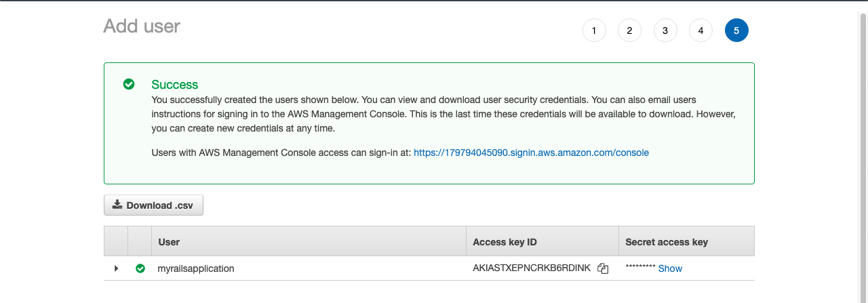Open the AWS console sign-in URL
This screenshot has height=303, width=868.
[x=531, y=153]
